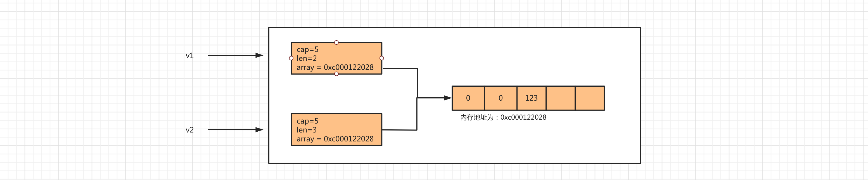868x180 pixels.
Task: Click the memory address caption 内存地址为：0xc000122028
Action: [x=503, y=117]
